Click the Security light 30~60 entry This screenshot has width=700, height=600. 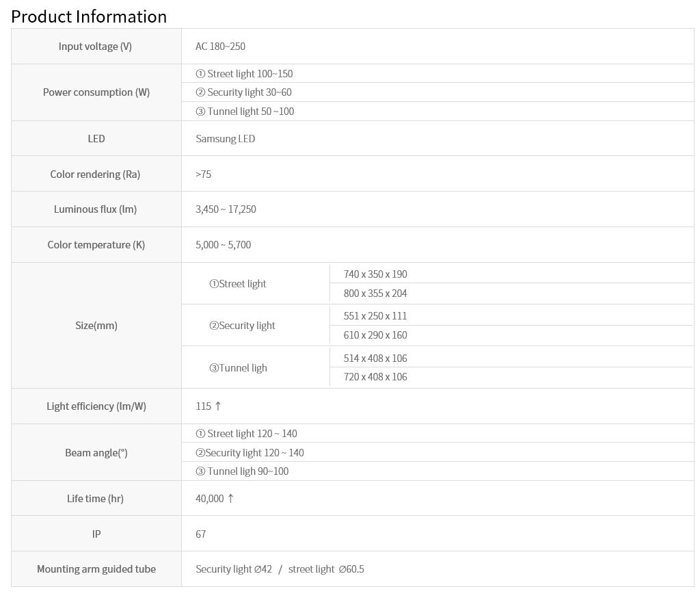click(243, 92)
